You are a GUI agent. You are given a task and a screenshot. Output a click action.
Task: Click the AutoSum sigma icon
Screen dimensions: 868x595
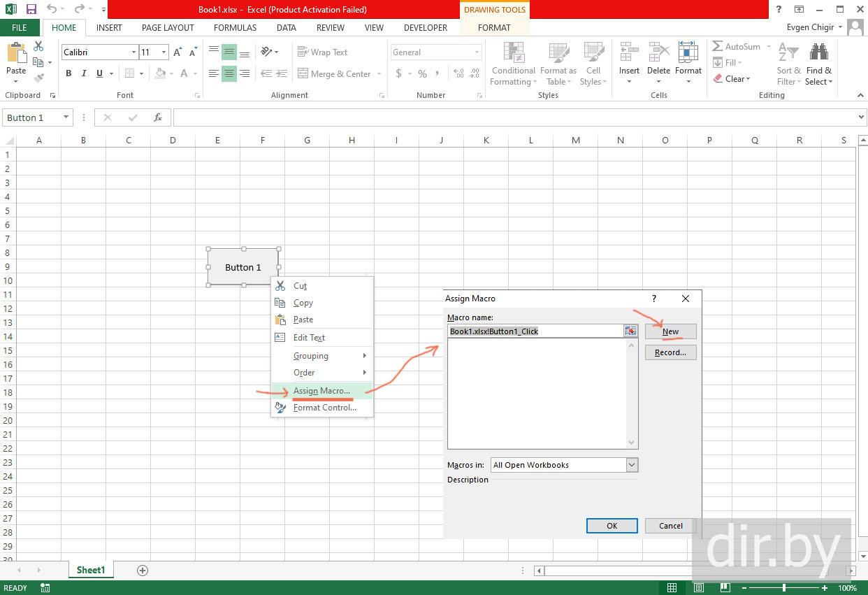click(x=718, y=46)
